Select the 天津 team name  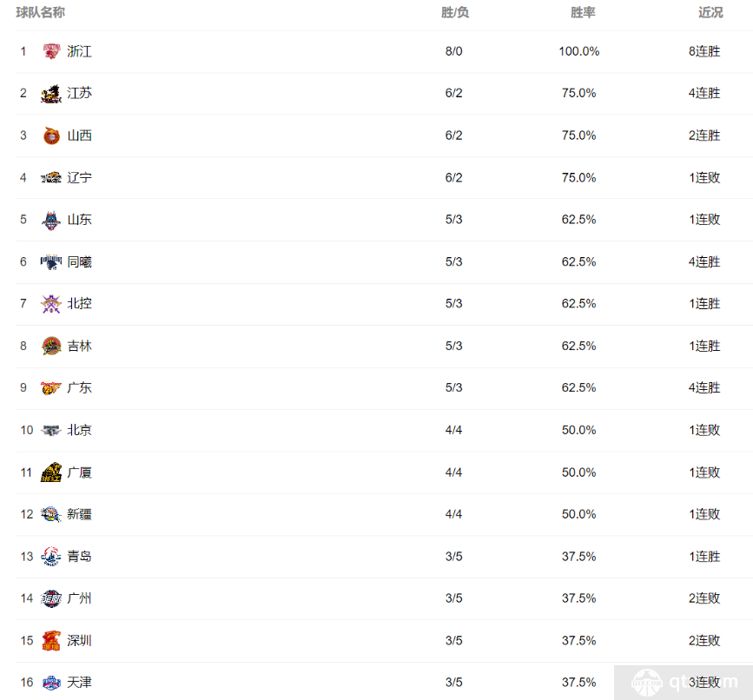tap(79, 683)
